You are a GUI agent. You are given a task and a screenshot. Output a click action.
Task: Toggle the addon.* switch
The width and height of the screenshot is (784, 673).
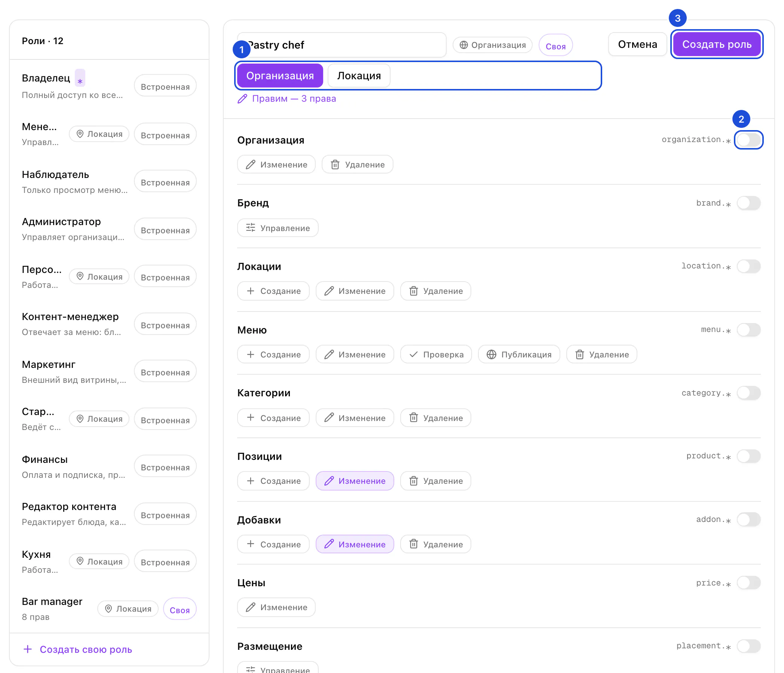tap(748, 519)
